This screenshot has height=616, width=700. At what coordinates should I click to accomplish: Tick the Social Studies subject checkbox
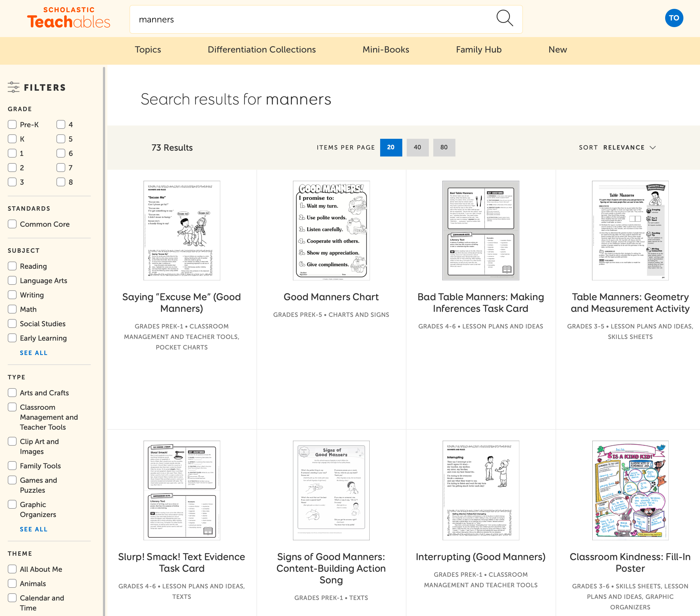click(x=12, y=324)
